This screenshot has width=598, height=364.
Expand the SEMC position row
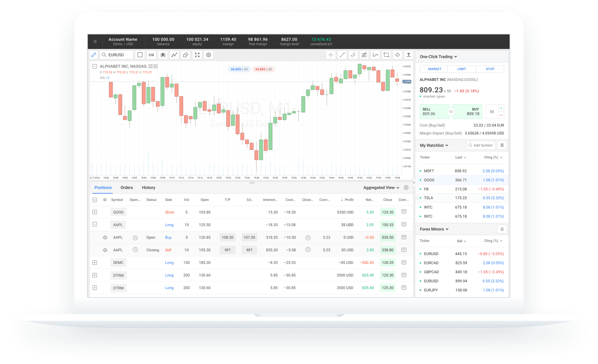(95, 263)
